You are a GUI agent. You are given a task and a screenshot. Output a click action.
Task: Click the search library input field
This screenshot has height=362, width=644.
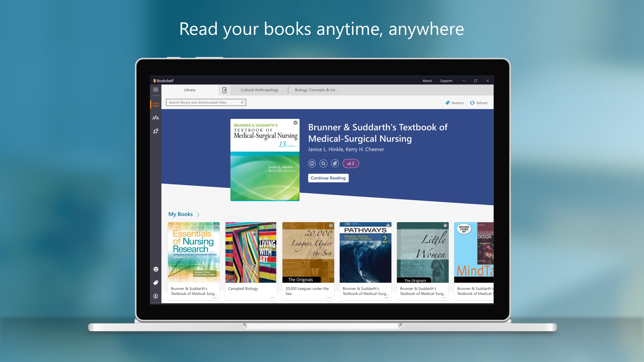205,103
